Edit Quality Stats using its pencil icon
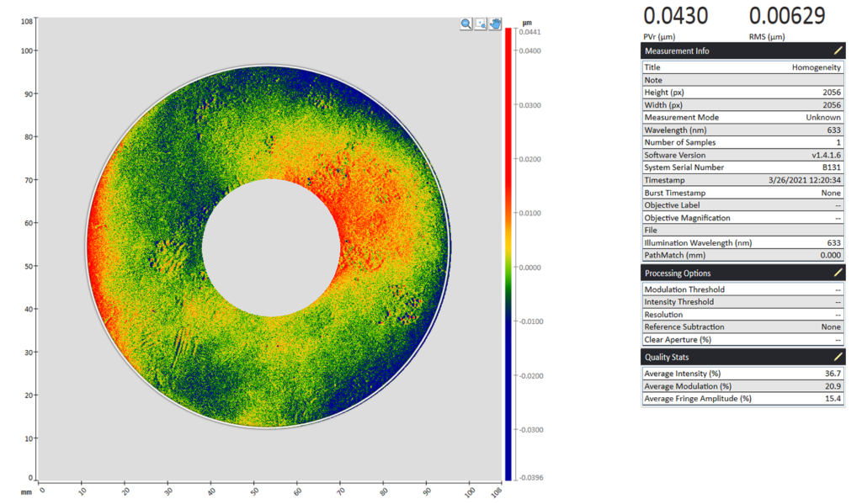The width and height of the screenshot is (862, 504). pos(837,356)
